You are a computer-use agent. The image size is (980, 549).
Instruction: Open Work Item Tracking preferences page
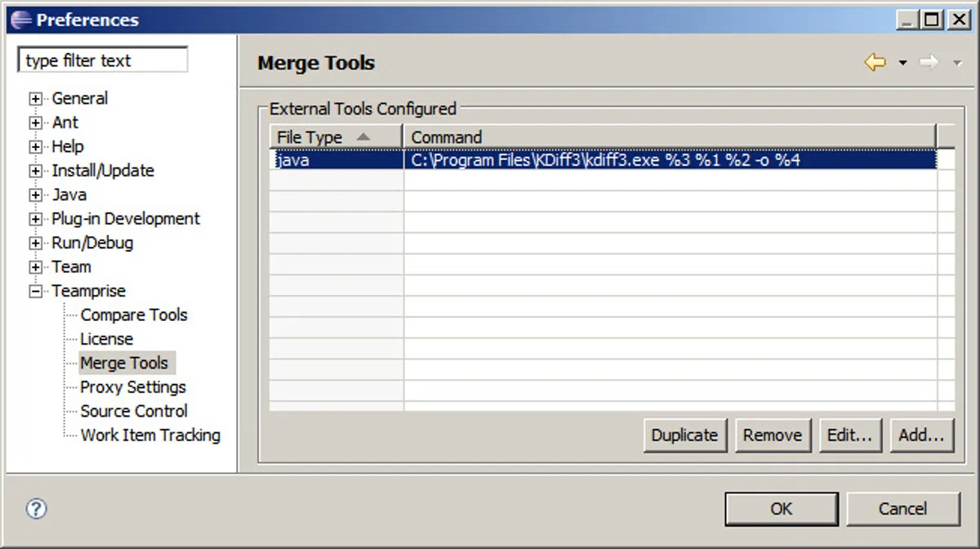(x=150, y=435)
